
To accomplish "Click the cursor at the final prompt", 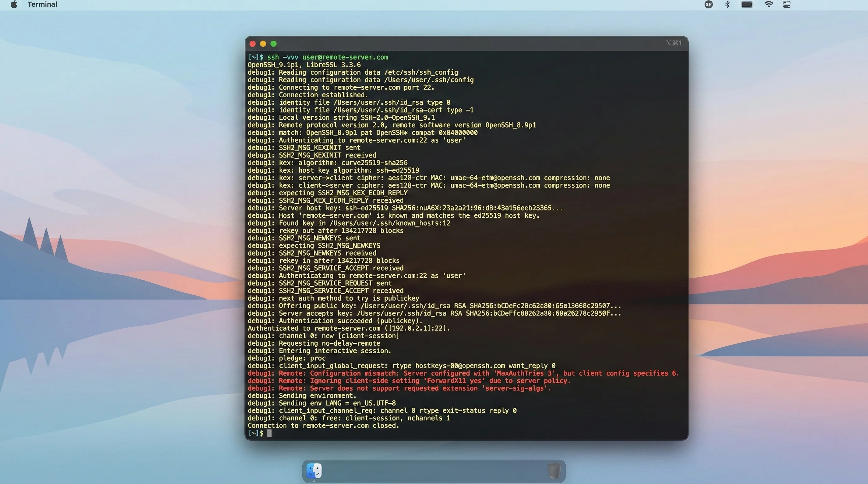I will (269, 434).
